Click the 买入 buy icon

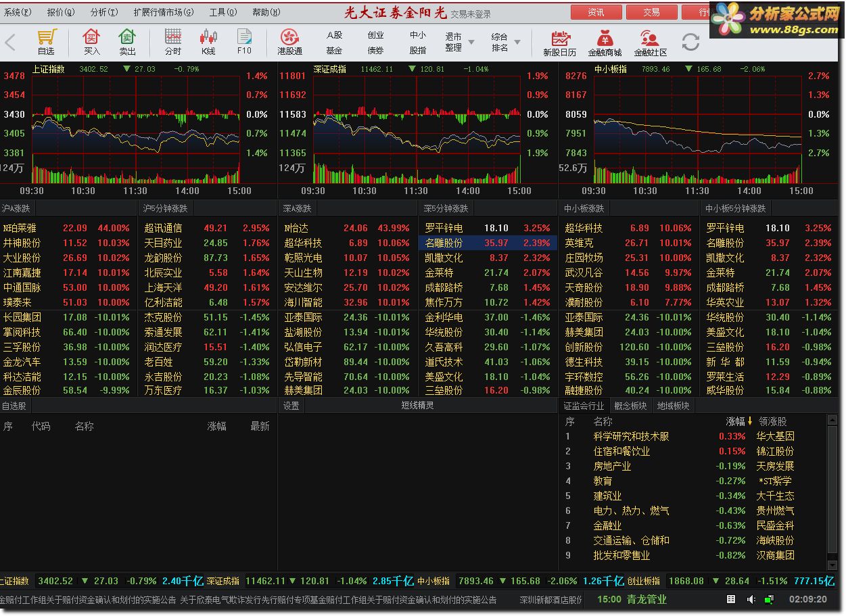point(91,42)
